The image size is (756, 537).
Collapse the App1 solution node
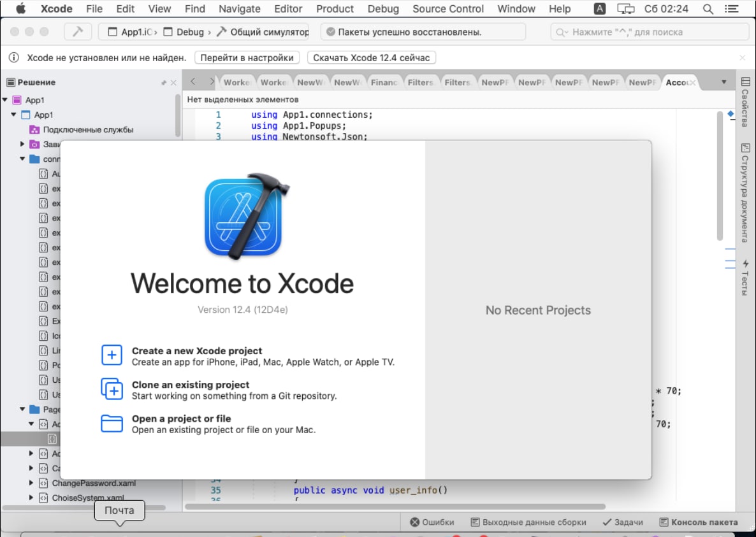click(x=5, y=100)
